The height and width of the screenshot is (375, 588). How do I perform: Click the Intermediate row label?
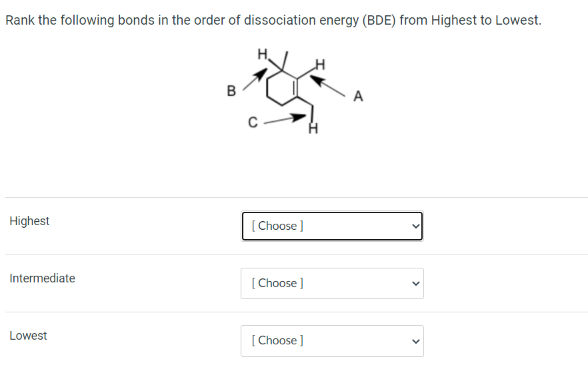pyautogui.click(x=42, y=278)
